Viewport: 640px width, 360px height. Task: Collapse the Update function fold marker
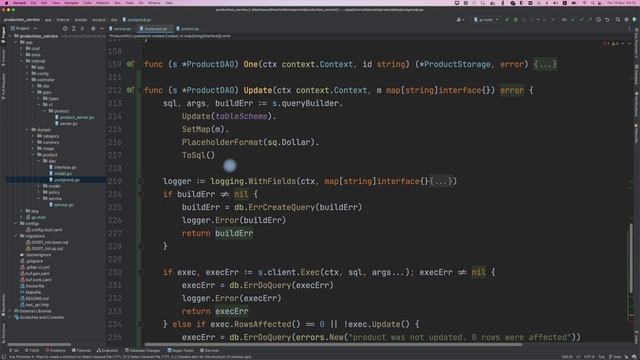point(140,90)
